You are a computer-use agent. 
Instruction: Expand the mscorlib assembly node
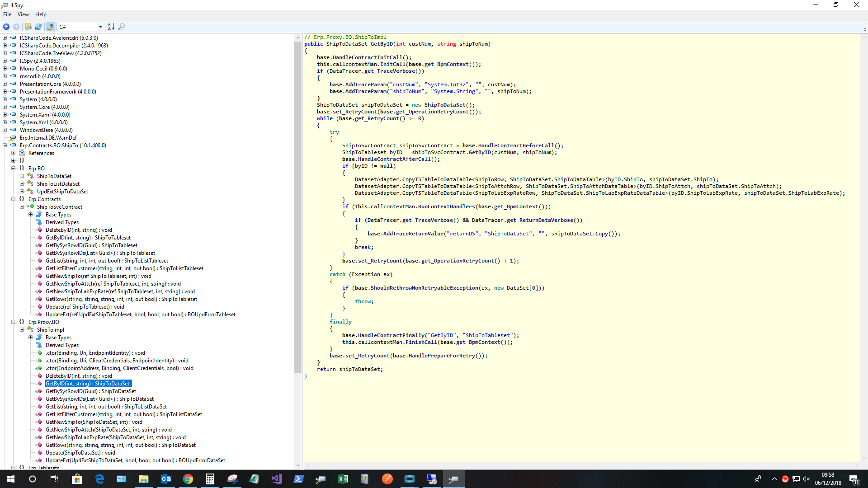tap(5, 76)
